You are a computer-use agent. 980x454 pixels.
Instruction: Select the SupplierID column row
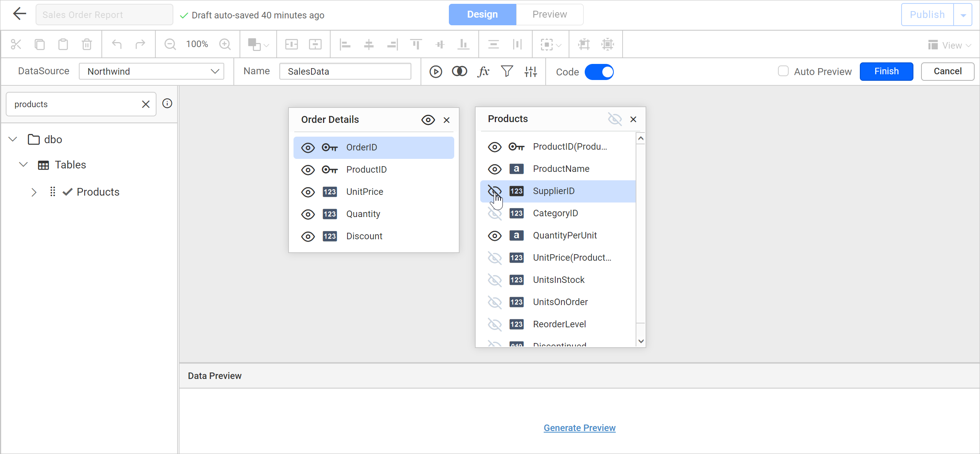[x=558, y=191]
